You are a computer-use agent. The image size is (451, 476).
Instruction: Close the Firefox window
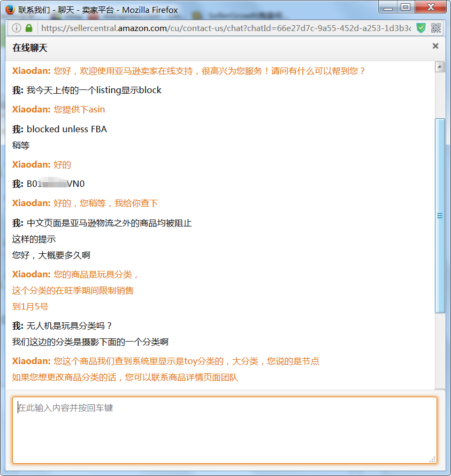point(431,7)
